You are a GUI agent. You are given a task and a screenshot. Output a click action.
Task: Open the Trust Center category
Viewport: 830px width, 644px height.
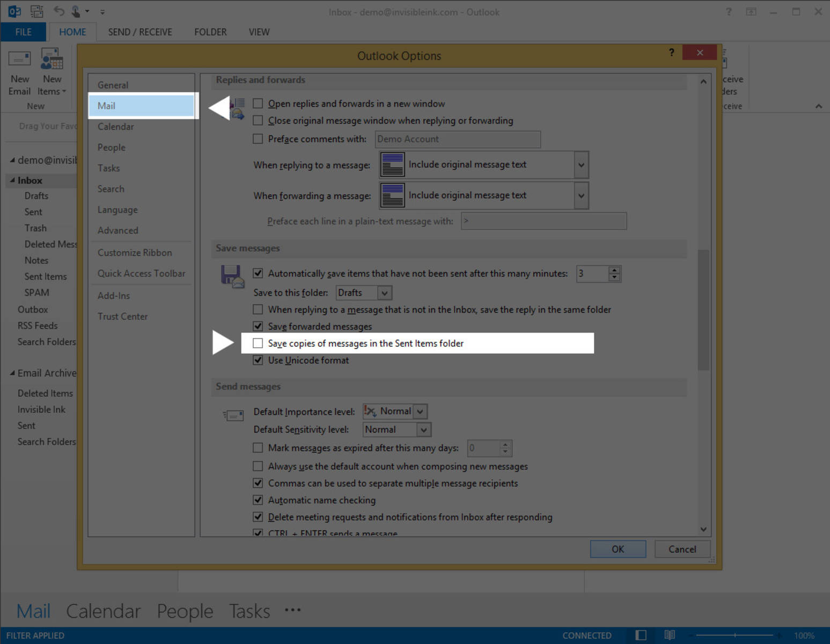(141, 316)
